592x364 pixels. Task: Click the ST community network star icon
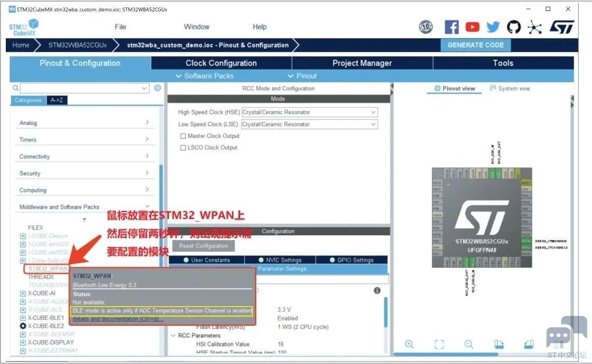click(x=535, y=27)
